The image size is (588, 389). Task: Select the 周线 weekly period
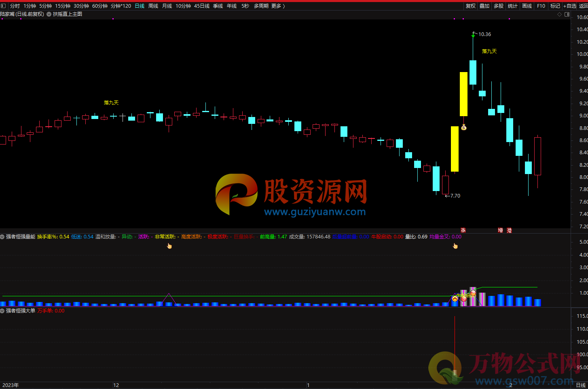[153, 6]
